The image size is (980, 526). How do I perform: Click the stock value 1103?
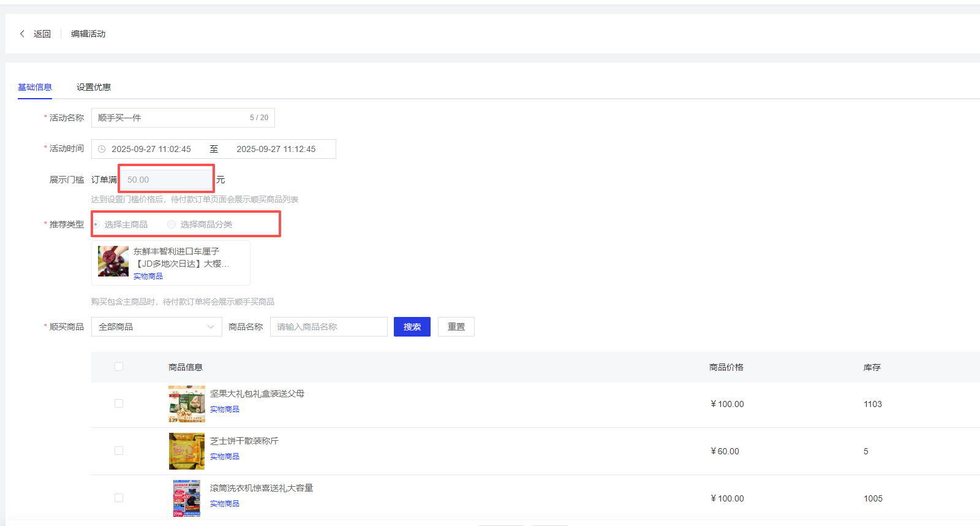tap(873, 404)
